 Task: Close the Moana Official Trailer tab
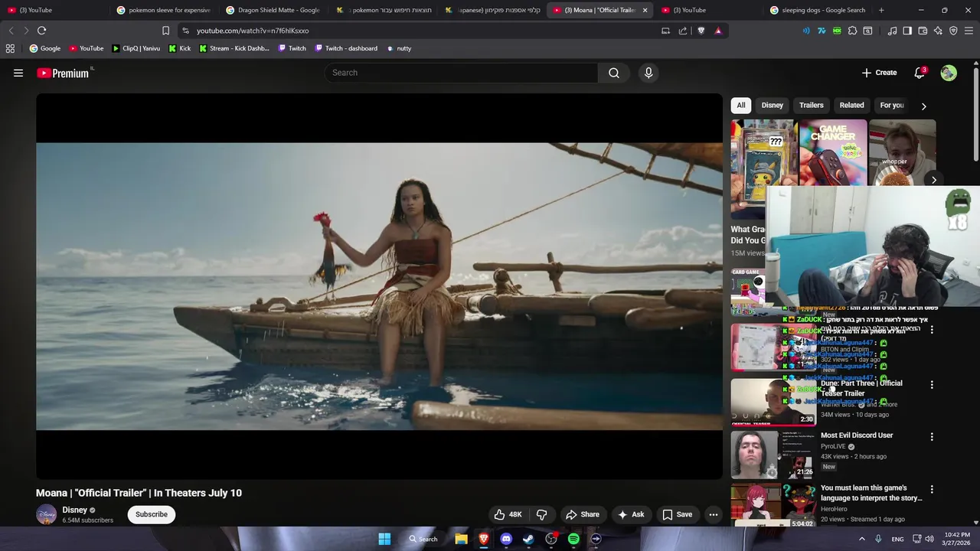(645, 10)
